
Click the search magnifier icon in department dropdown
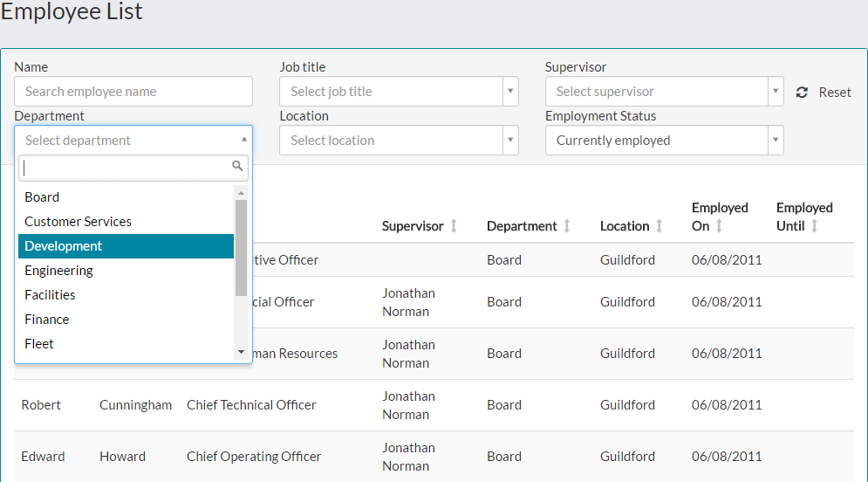click(237, 166)
